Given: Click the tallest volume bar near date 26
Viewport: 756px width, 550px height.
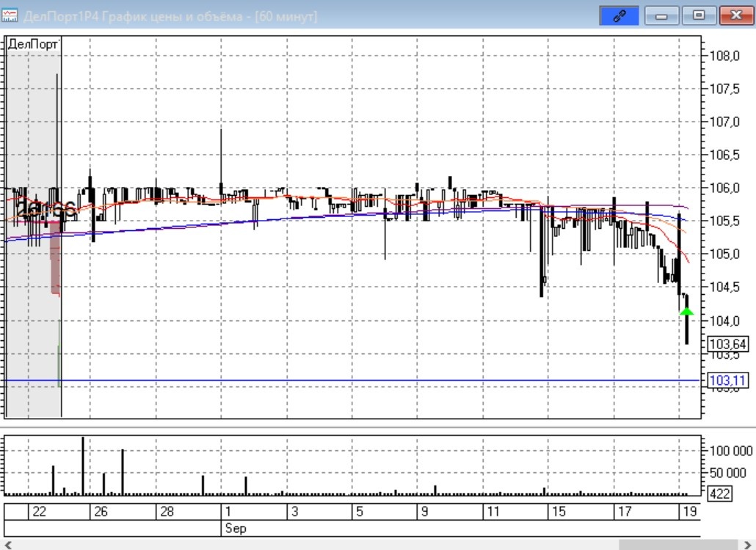Looking at the screenshot, I should tap(83, 466).
